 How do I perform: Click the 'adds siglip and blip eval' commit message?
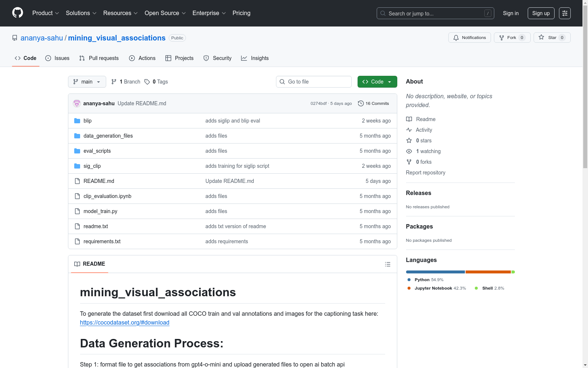tap(233, 121)
